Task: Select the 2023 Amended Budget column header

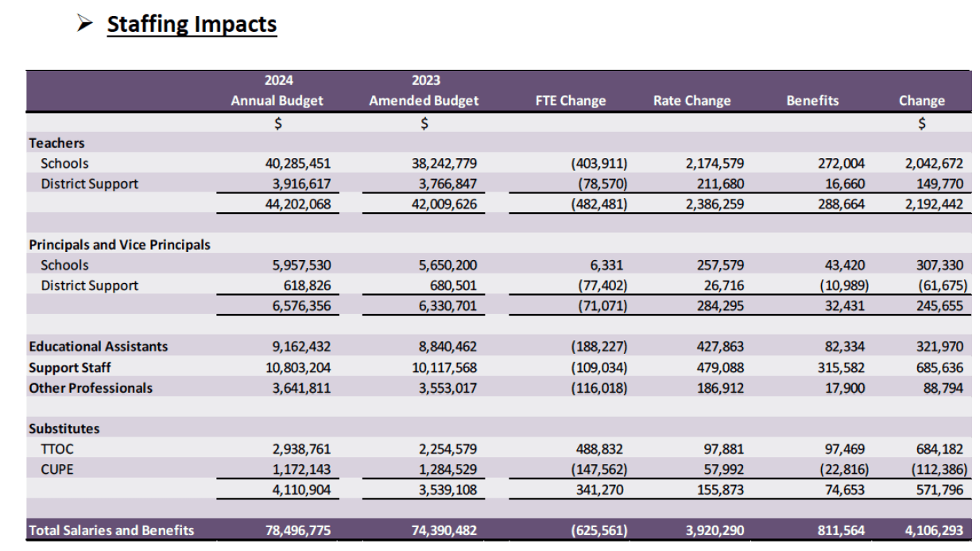Action: point(424,91)
